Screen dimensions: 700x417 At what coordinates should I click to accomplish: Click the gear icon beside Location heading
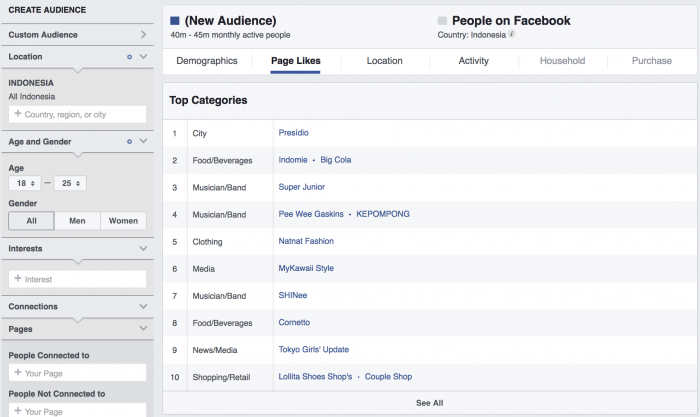click(x=130, y=57)
